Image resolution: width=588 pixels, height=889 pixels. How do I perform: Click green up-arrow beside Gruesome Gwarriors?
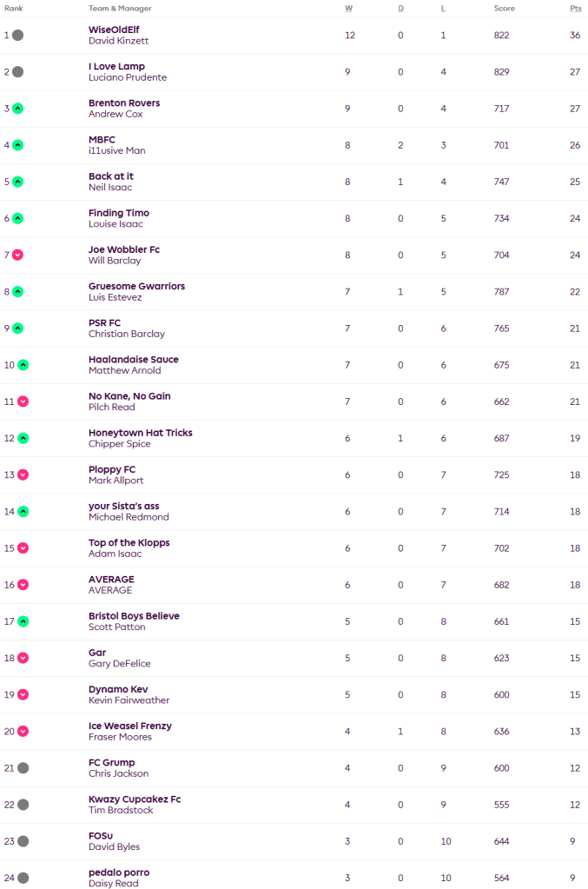click(18, 292)
